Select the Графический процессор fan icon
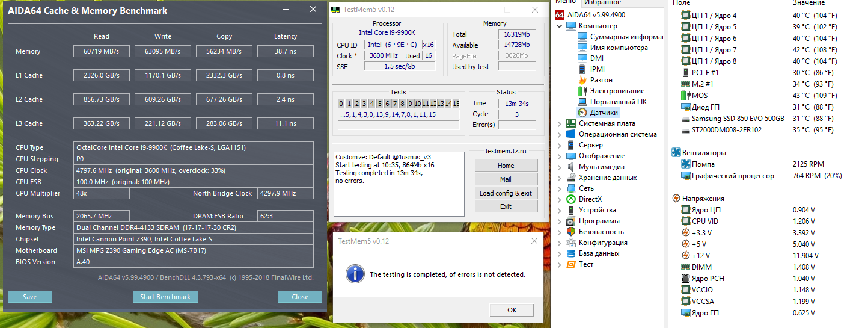 pyautogui.click(x=686, y=176)
